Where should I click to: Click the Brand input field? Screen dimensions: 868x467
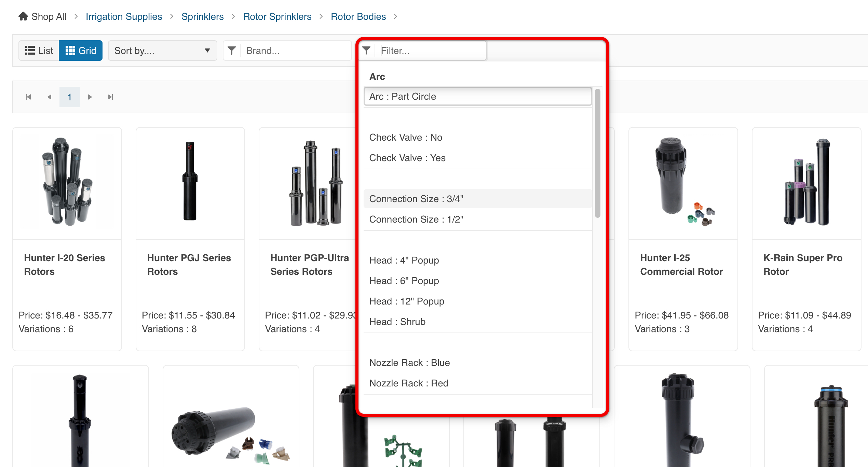[x=296, y=51]
